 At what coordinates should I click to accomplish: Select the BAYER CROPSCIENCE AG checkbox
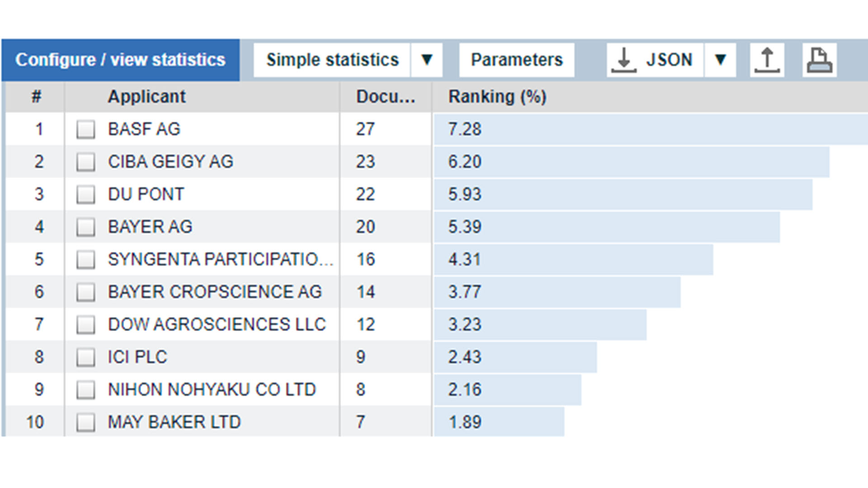click(x=86, y=292)
